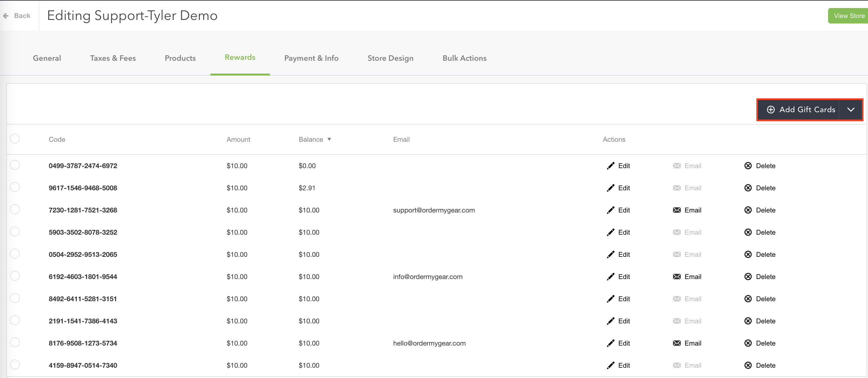Image resolution: width=868 pixels, height=378 pixels.
Task: Click the envelope icon for hello@ordermygear.com row
Action: point(677,343)
